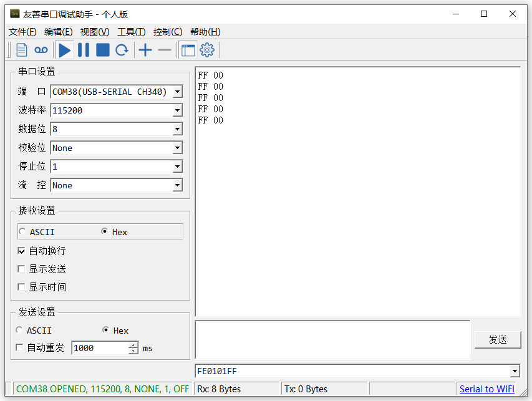Expand the FE0101FF send history dropdown
The width and height of the screenshot is (532, 401).
[x=515, y=371]
